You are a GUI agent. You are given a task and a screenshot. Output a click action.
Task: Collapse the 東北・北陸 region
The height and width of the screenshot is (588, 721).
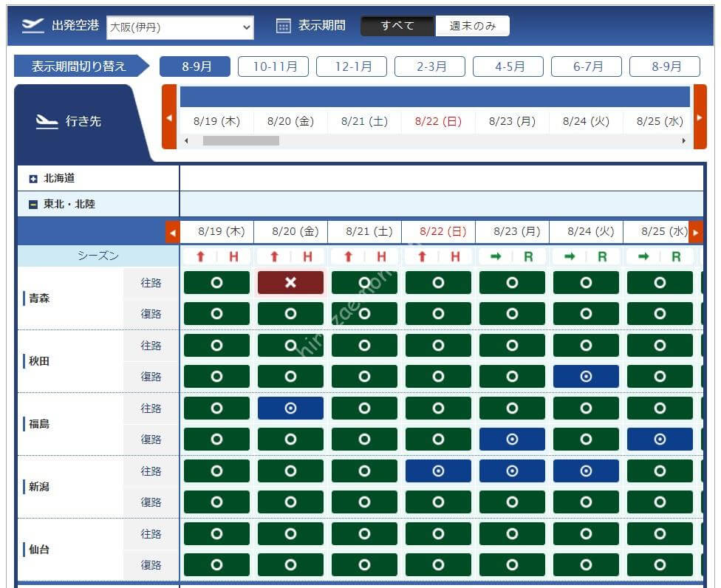pos(33,204)
